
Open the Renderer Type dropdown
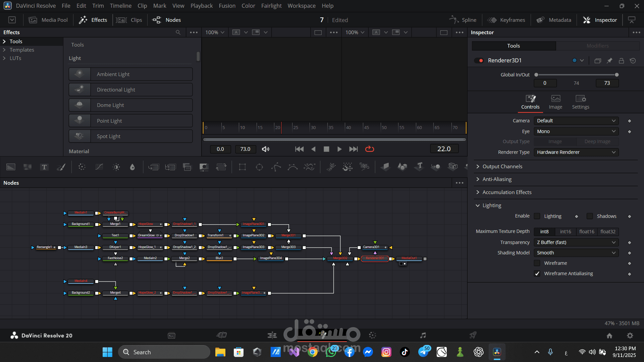576,152
